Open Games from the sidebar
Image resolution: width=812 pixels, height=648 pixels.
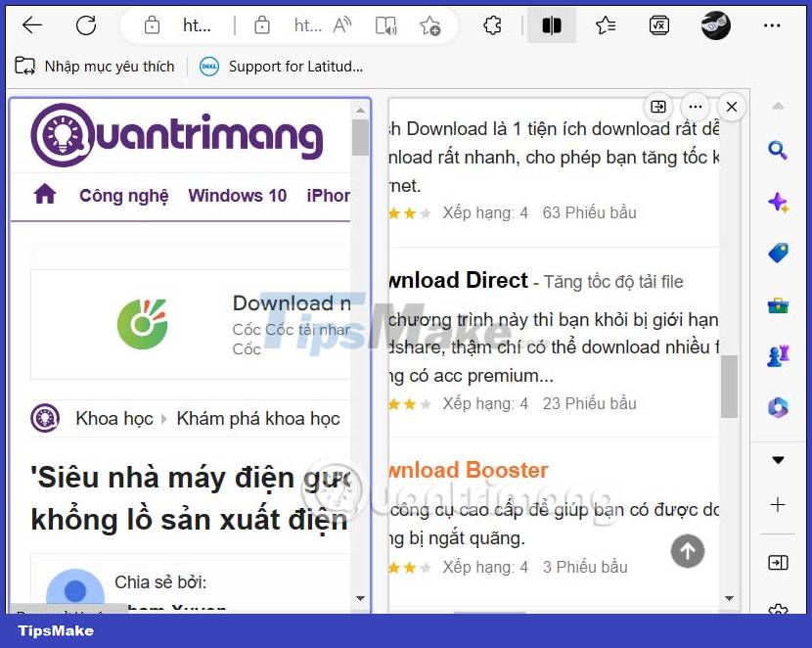[778, 354]
